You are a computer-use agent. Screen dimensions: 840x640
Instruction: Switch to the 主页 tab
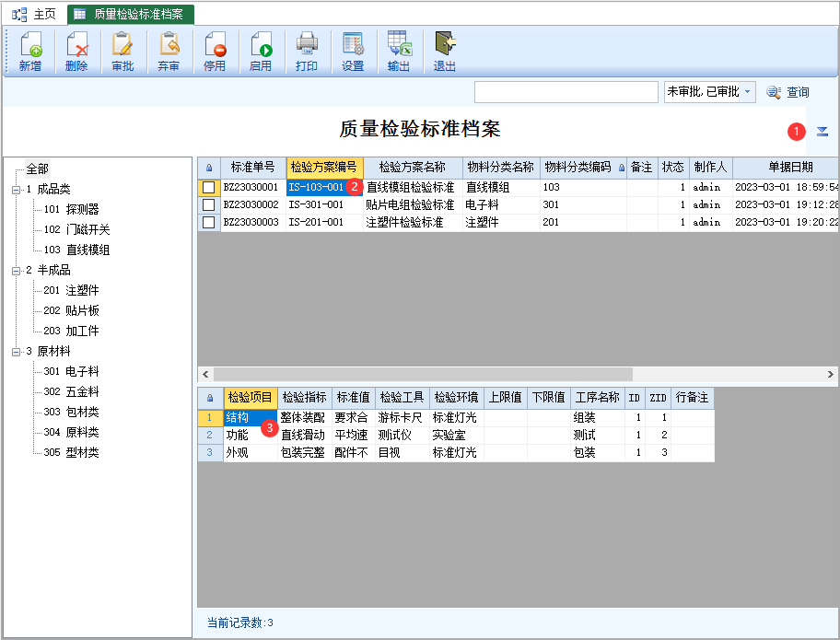[35, 14]
